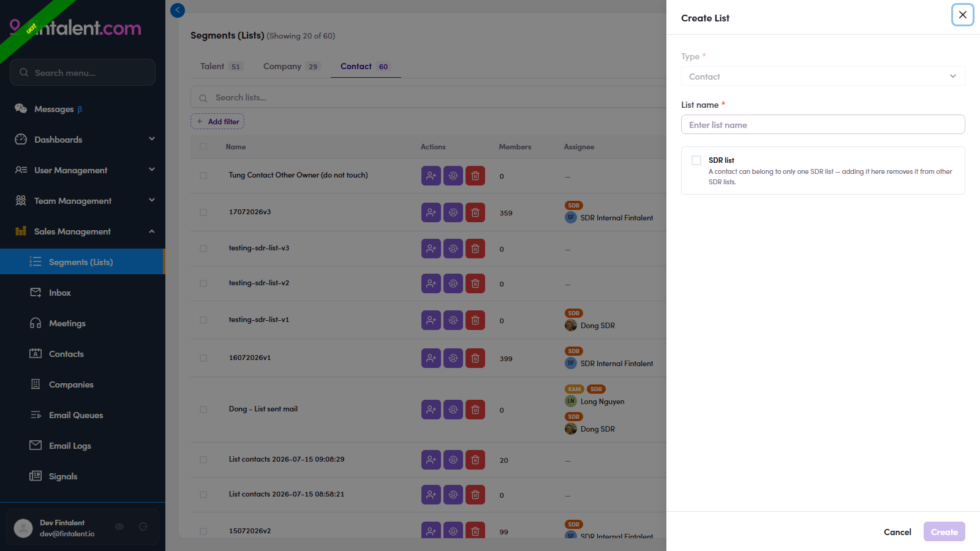This screenshot has height=551, width=980.
Task: Expand the Team Management chevron
Action: [x=152, y=200]
